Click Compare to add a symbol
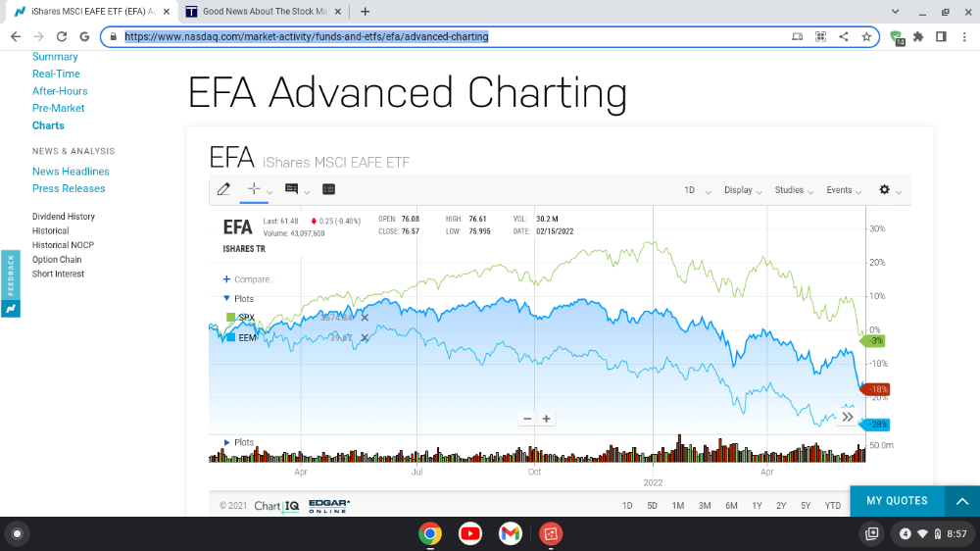The image size is (980, 551). 249,279
